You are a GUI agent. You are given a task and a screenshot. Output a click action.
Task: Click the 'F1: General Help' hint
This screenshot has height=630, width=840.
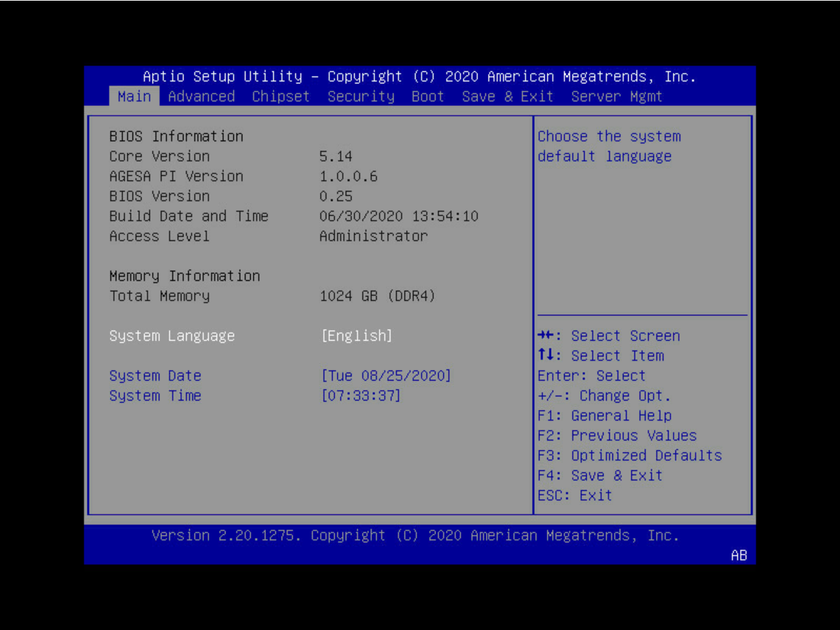pos(605,416)
